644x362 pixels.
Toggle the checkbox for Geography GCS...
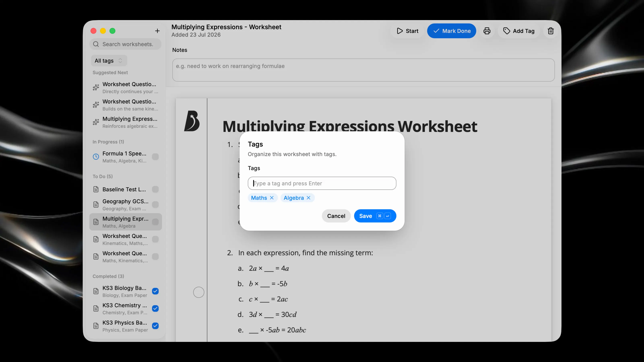[155, 205]
